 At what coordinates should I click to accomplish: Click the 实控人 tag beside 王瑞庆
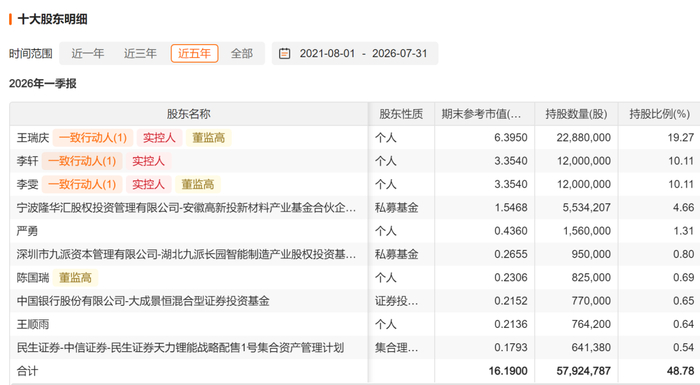coord(159,138)
